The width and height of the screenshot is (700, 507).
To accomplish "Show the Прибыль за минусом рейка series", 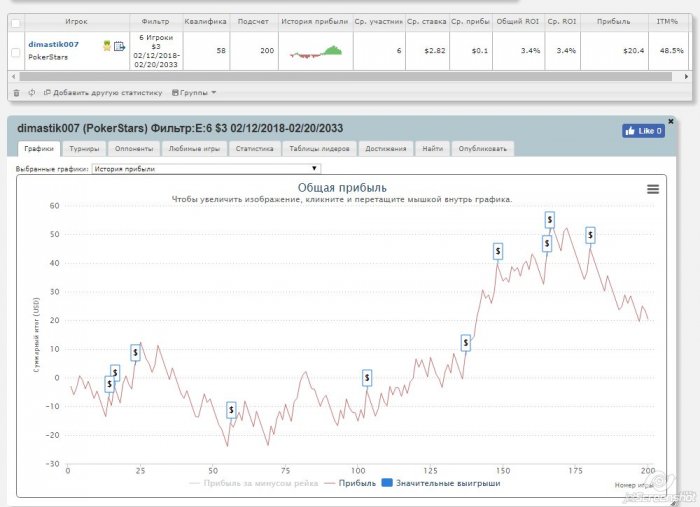I will [253, 483].
